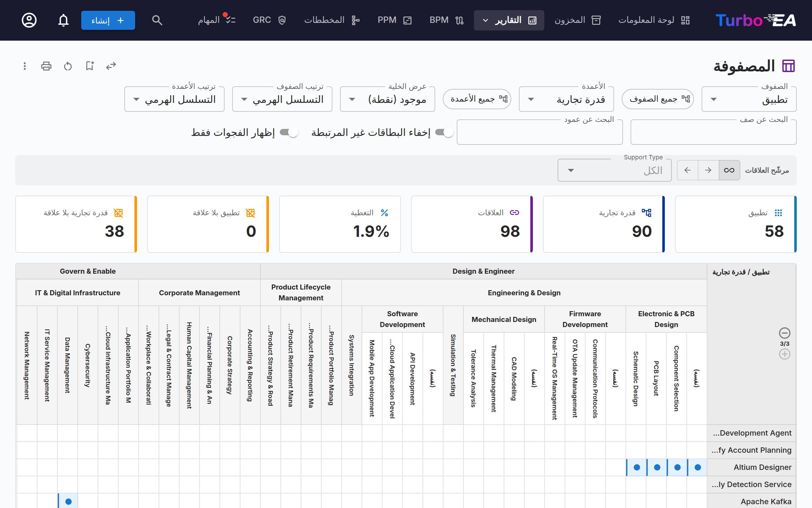Click the Firmware Development column header
Image resolution: width=812 pixels, height=508 pixels.
(585, 319)
